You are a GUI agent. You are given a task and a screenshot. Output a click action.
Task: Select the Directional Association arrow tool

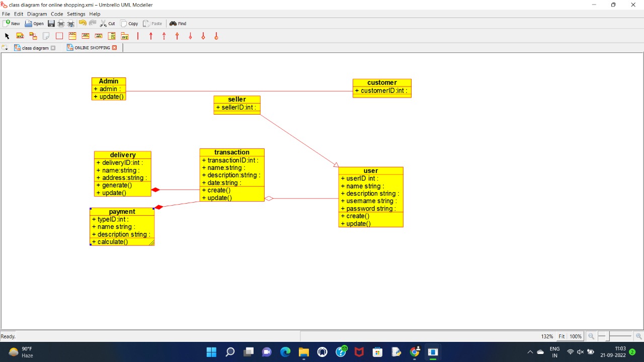tap(151, 36)
